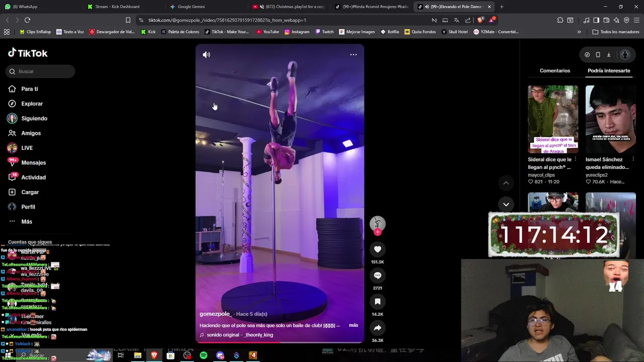Open gomezpole_ username link

[x=215, y=314]
